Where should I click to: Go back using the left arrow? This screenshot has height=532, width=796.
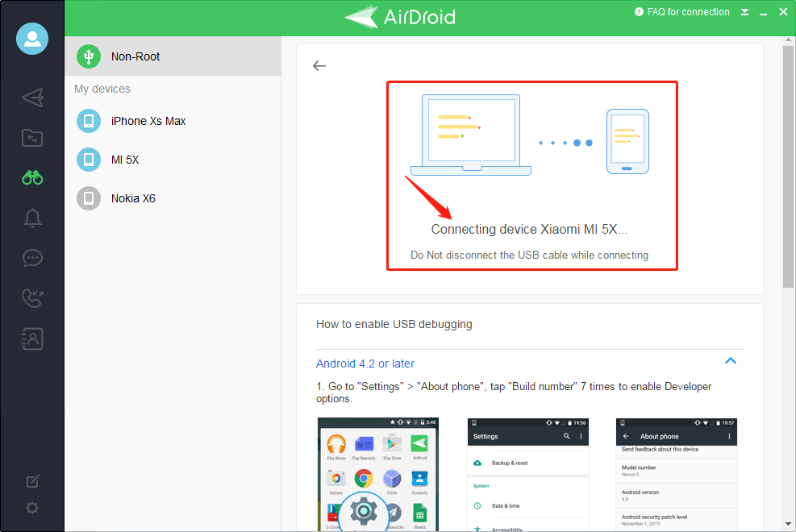point(319,66)
